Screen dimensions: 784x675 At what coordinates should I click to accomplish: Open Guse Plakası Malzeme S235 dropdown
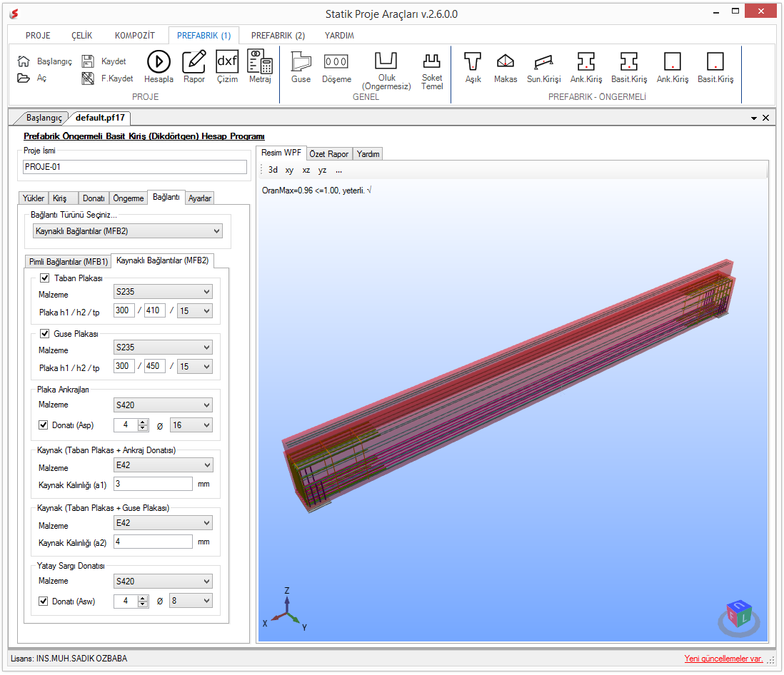click(x=163, y=347)
